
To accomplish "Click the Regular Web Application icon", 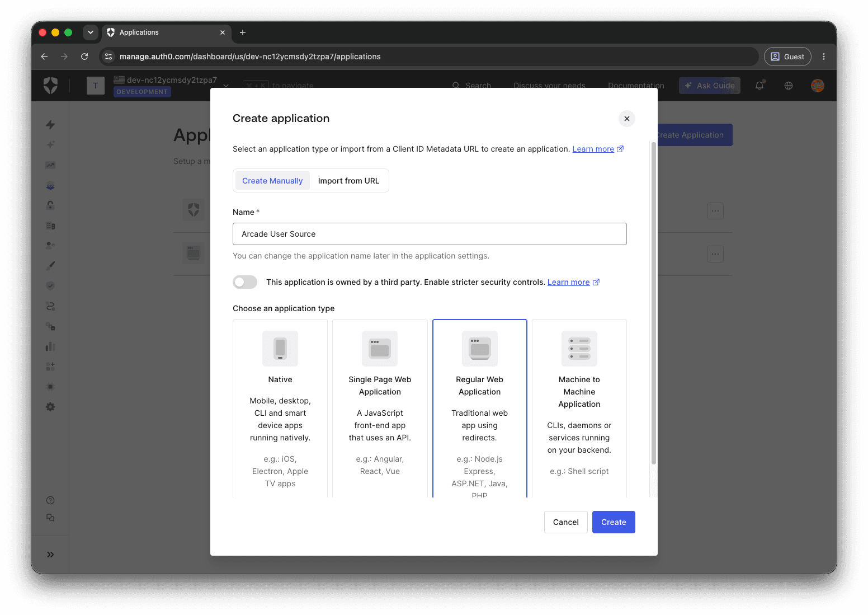I will tap(480, 349).
